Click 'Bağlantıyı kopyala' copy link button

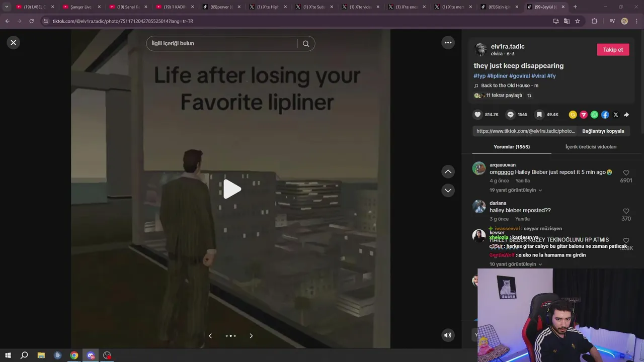pyautogui.click(x=603, y=131)
